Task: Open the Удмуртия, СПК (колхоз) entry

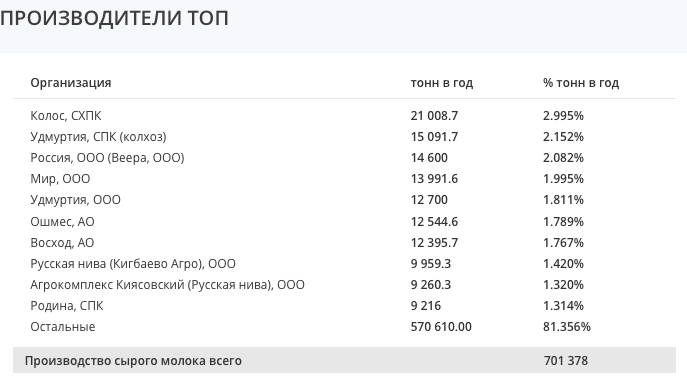Action: [98, 137]
